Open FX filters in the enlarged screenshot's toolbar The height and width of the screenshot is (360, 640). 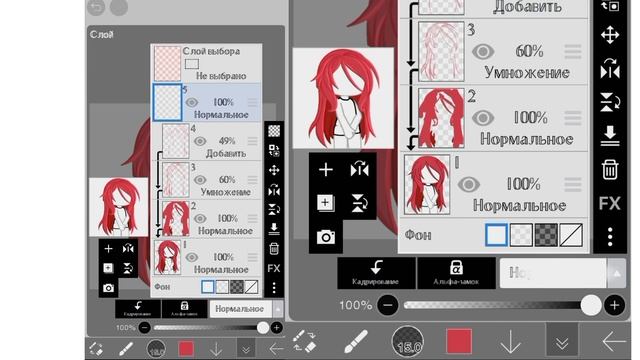pos(610,203)
